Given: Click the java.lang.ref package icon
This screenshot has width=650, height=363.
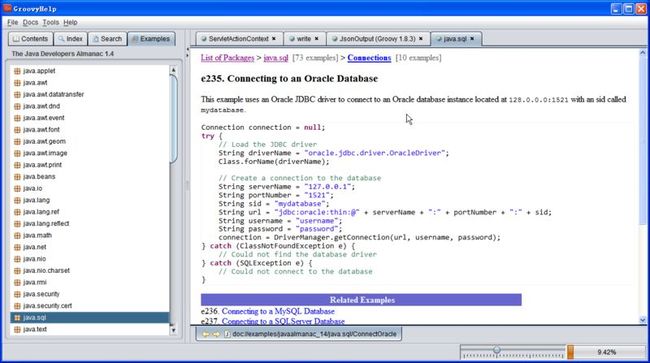Looking at the screenshot, I should click(17, 212).
